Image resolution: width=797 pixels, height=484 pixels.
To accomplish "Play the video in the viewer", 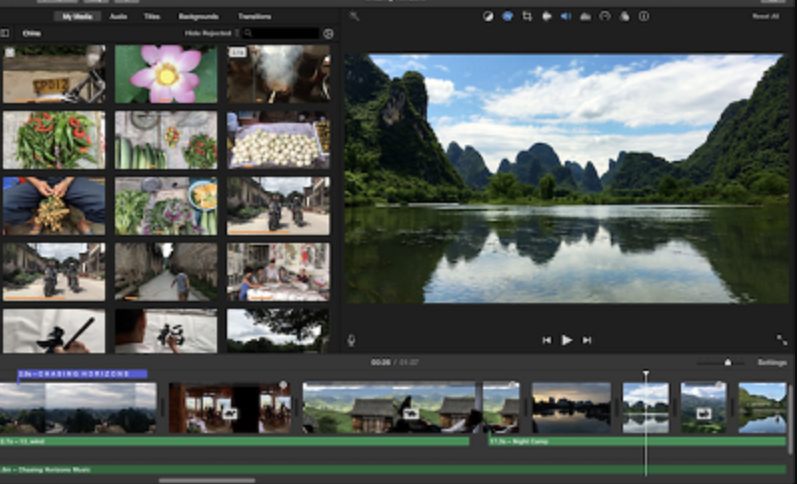I will click(x=567, y=340).
